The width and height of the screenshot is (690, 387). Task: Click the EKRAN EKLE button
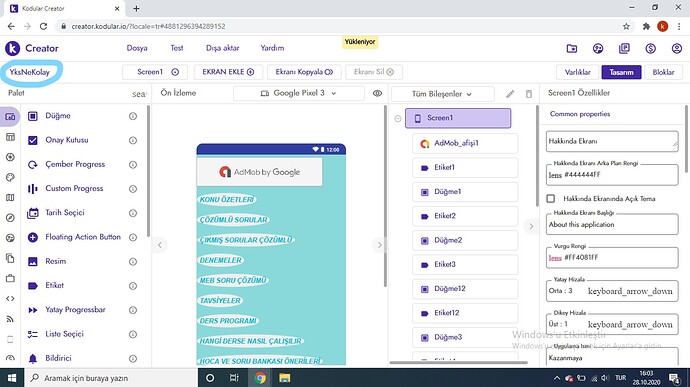tap(228, 72)
